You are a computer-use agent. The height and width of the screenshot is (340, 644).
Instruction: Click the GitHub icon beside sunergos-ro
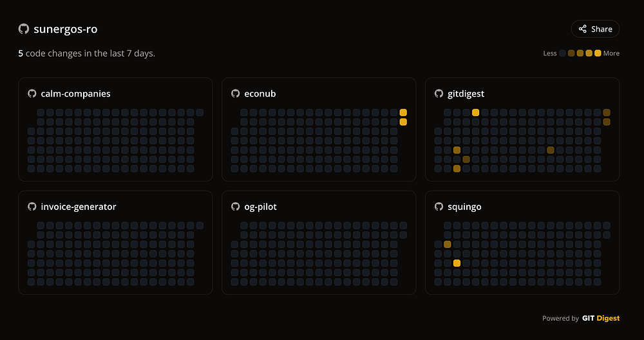[x=24, y=29]
